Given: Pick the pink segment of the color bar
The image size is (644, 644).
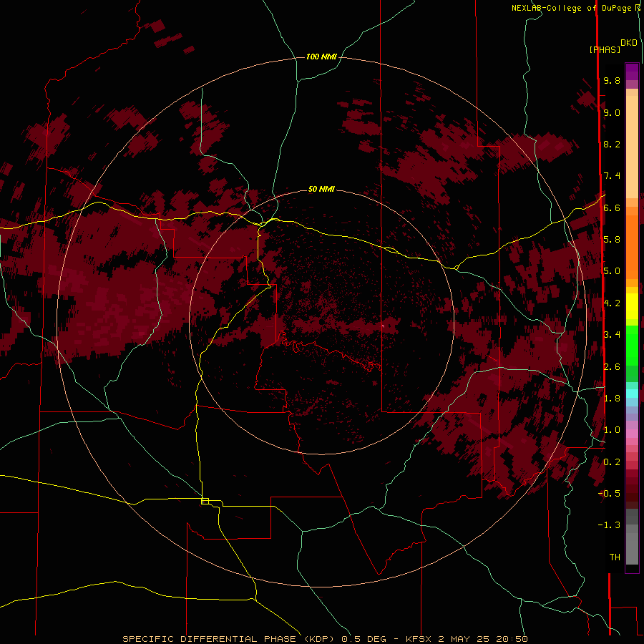Looking at the screenshot, I should 632,434.
